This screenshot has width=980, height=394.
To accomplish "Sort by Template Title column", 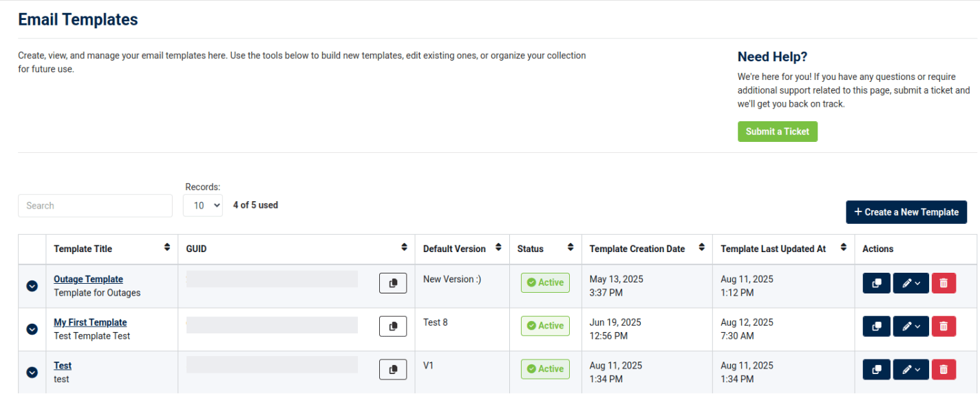I will 167,247.
